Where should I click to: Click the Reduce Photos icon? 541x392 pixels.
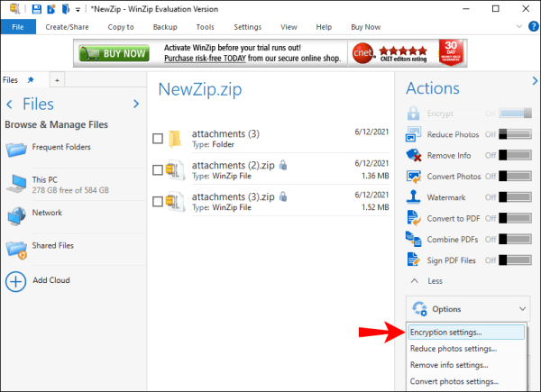tap(413, 134)
